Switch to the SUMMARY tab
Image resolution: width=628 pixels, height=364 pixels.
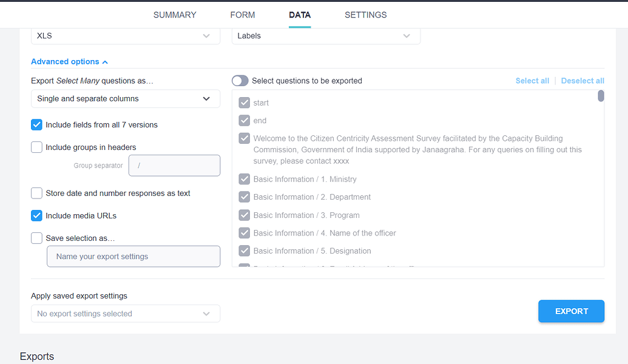tap(175, 15)
